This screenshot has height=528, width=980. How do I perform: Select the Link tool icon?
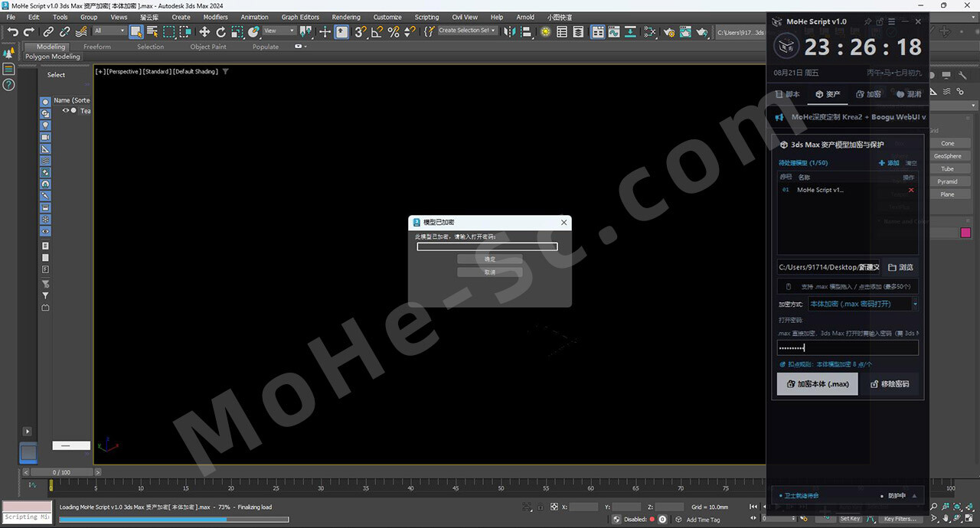pyautogui.click(x=48, y=31)
